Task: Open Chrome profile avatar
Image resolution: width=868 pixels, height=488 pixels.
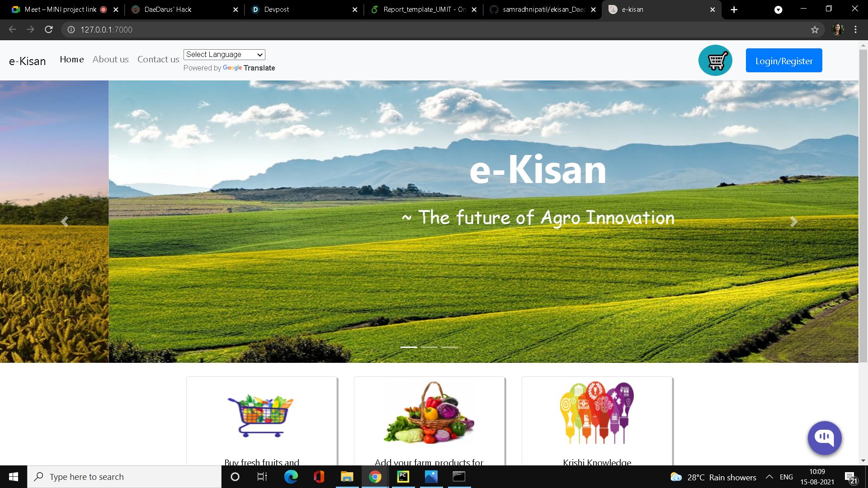Action: coord(838,30)
